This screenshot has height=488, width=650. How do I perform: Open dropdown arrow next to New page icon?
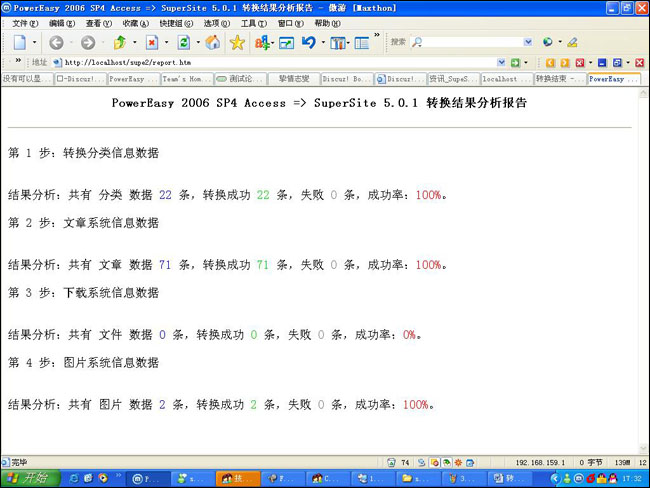(x=34, y=42)
